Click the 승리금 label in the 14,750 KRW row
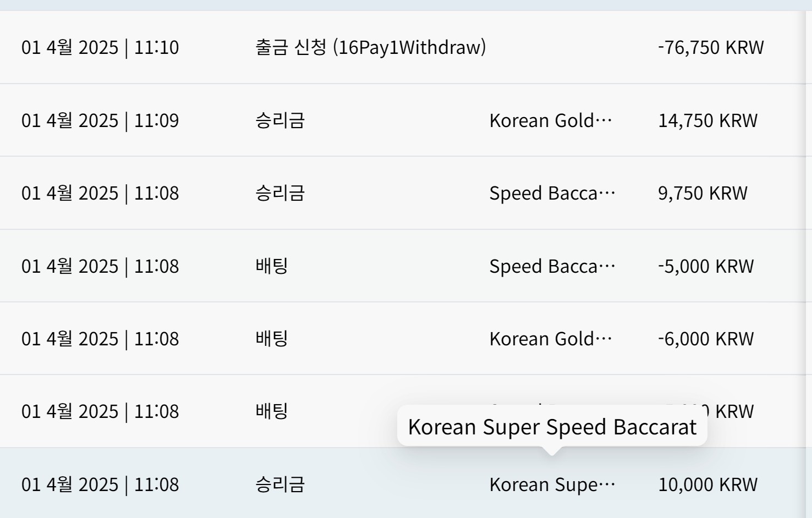The width and height of the screenshot is (812, 518). tap(280, 120)
